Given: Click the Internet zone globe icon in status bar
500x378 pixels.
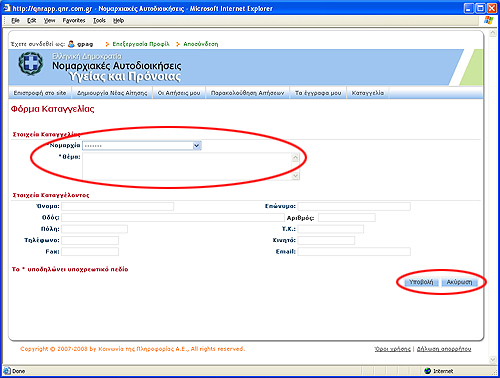Looking at the screenshot, I should tap(428, 371).
